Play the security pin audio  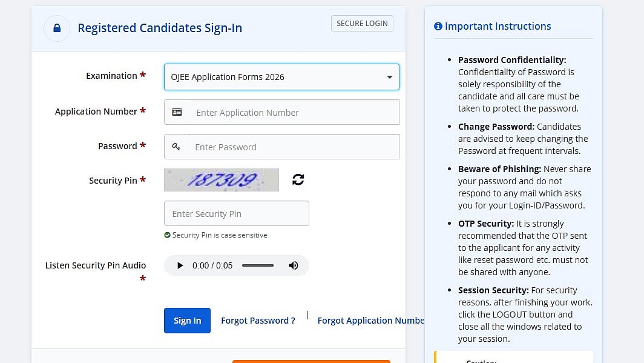(x=180, y=265)
